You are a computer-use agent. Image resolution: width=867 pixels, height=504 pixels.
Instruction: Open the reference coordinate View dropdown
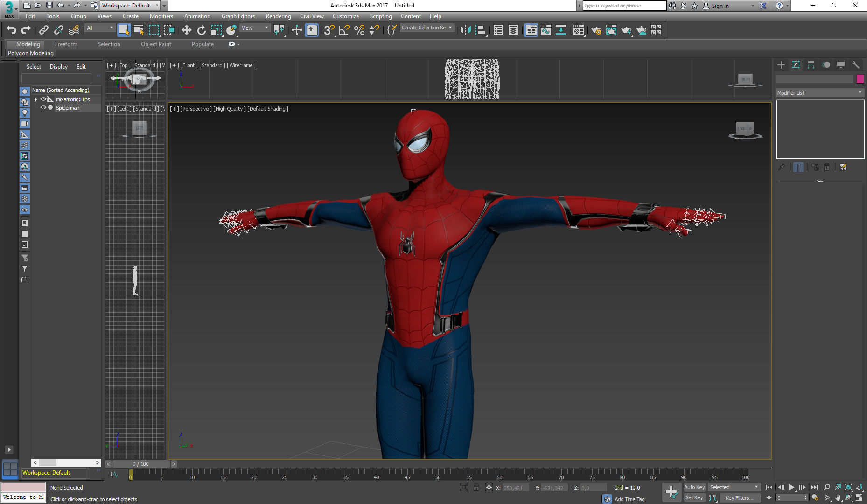(255, 28)
